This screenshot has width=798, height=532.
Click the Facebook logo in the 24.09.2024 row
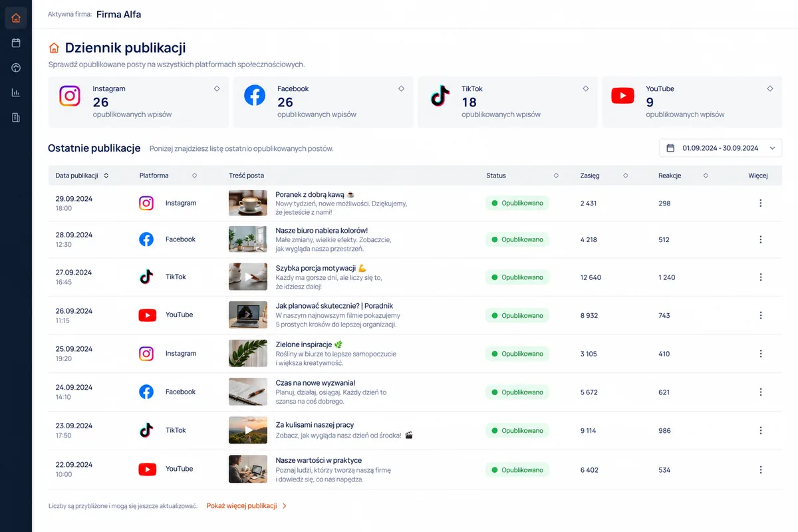click(x=146, y=392)
